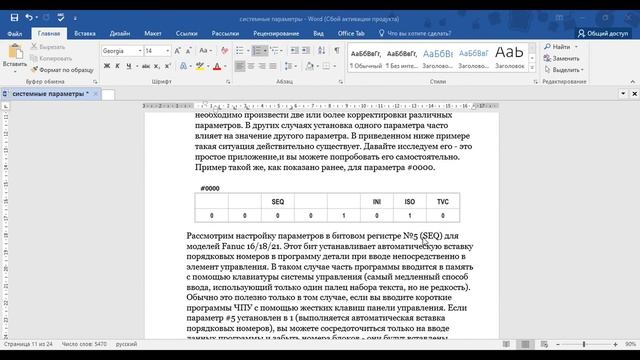Toggle bold Ж formatting
Viewport: 640px width, 360px height.
[107, 66]
